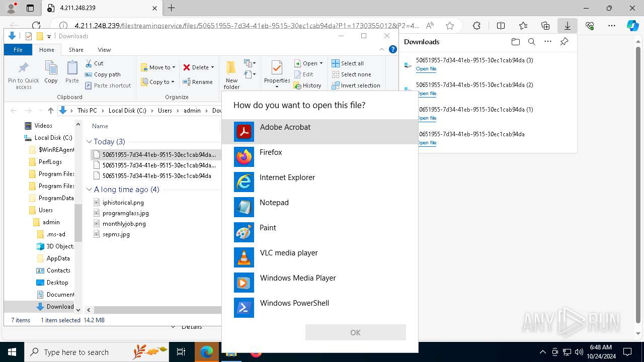Select monthlyjob.png file
This screenshot has width=644, height=362.
pos(124,224)
